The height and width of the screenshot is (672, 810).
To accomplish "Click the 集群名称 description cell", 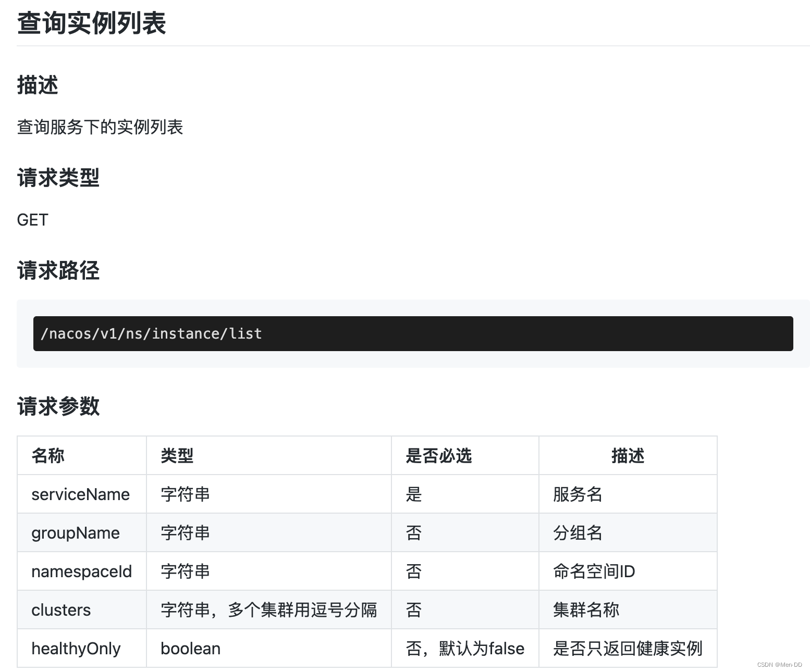I will [x=628, y=609].
